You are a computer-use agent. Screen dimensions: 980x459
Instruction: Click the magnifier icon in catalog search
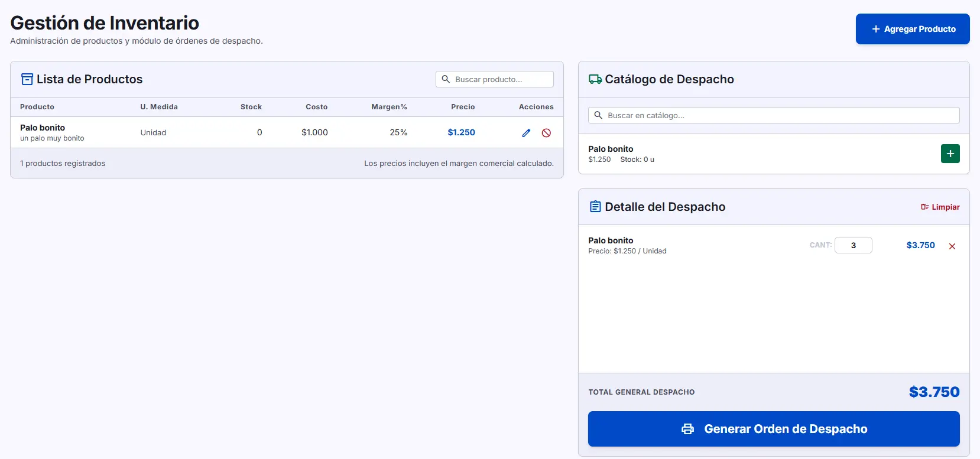tap(598, 115)
